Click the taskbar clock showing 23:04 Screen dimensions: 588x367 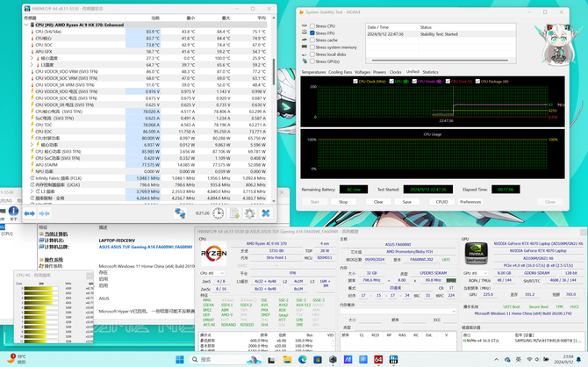[565, 359]
